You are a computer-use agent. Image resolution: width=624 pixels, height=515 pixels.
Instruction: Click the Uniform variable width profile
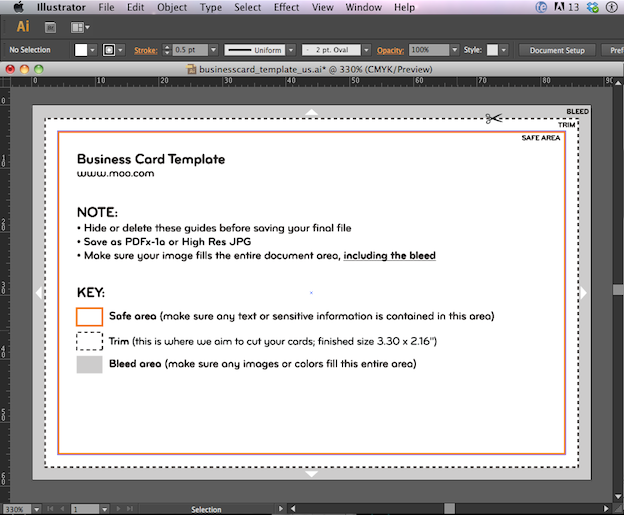(255, 50)
